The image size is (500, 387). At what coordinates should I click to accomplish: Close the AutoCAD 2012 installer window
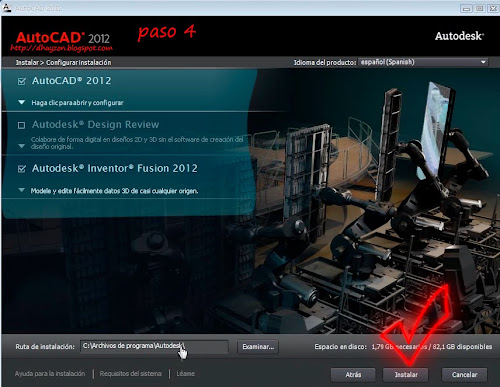coord(493,8)
